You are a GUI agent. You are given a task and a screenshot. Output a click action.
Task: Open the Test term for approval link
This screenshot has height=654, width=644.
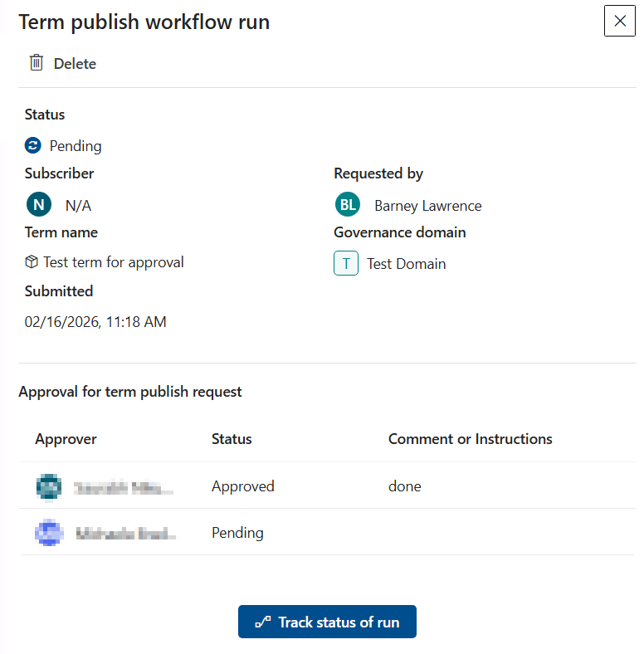tap(114, 262)
